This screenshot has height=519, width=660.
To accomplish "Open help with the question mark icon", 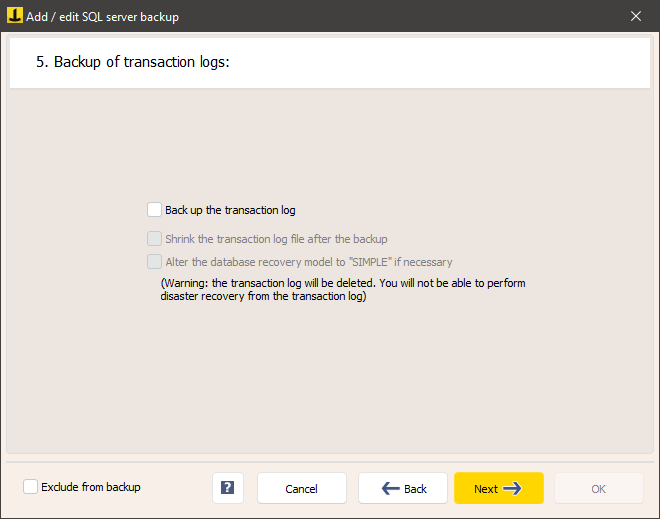I will (228, 488).
